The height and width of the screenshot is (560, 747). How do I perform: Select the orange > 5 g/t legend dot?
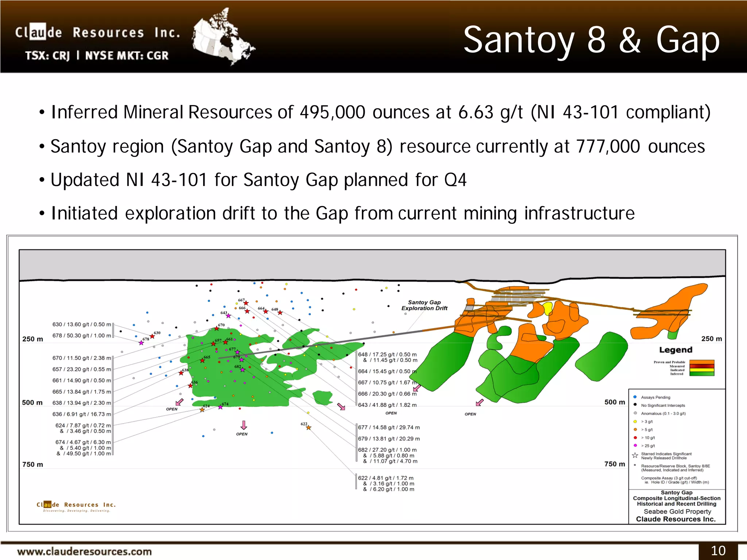635,429
